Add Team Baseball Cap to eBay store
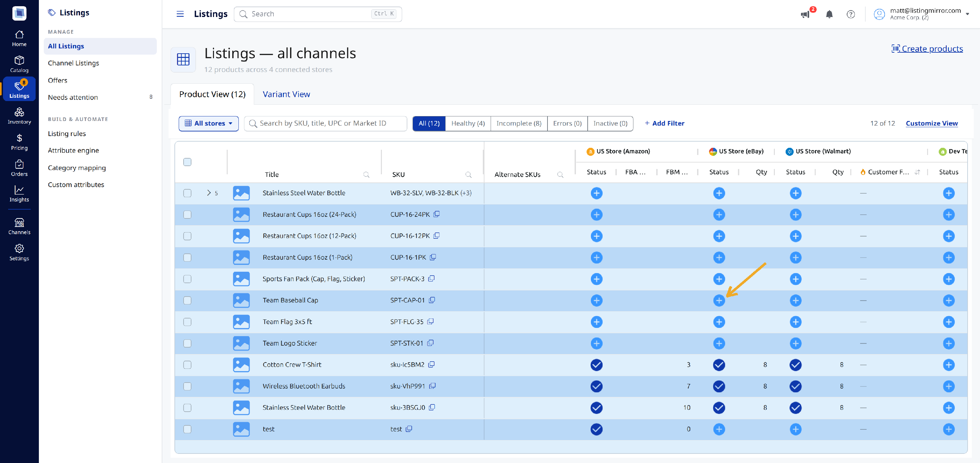The width and height of the screenshot is (980, 463). (719, 300)
